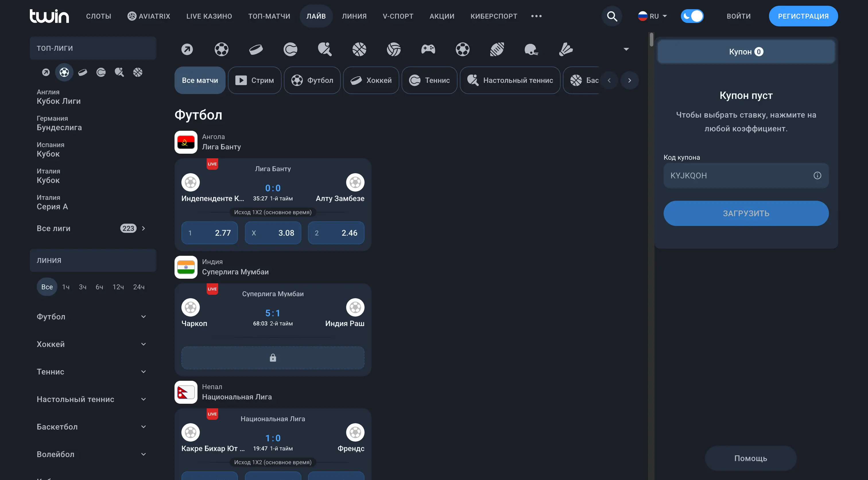
Task: Open the RU language dropdown
Action: (x=652, y=16)
